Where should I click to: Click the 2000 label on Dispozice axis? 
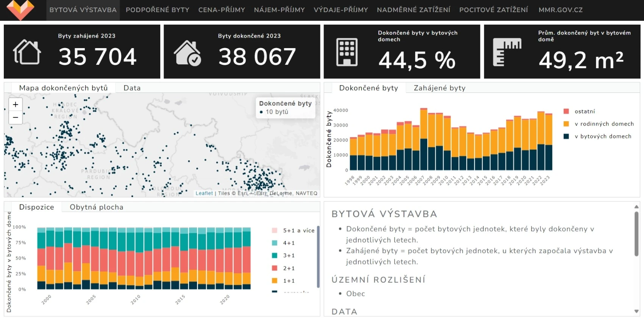tap(46, 300)
